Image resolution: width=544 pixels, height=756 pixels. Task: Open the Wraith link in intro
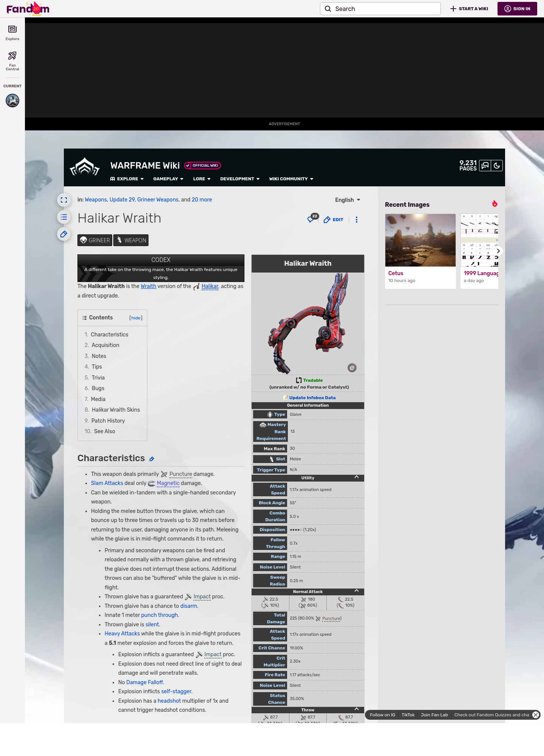(x=148, y=286)
